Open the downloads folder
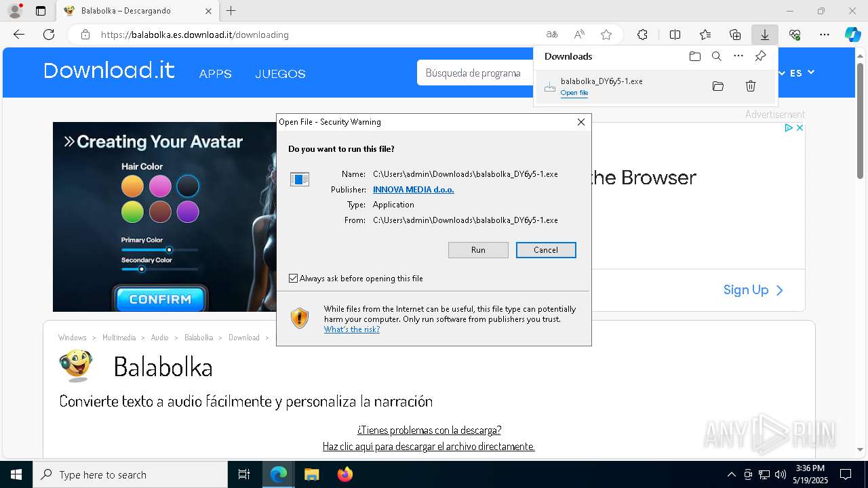Image resolution: width=868 pixels, height=488 pixels. tap(694, 56)
